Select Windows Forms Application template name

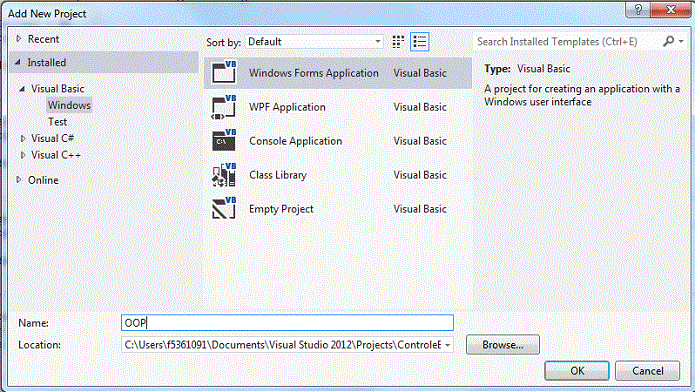click(x=314, y=73)
